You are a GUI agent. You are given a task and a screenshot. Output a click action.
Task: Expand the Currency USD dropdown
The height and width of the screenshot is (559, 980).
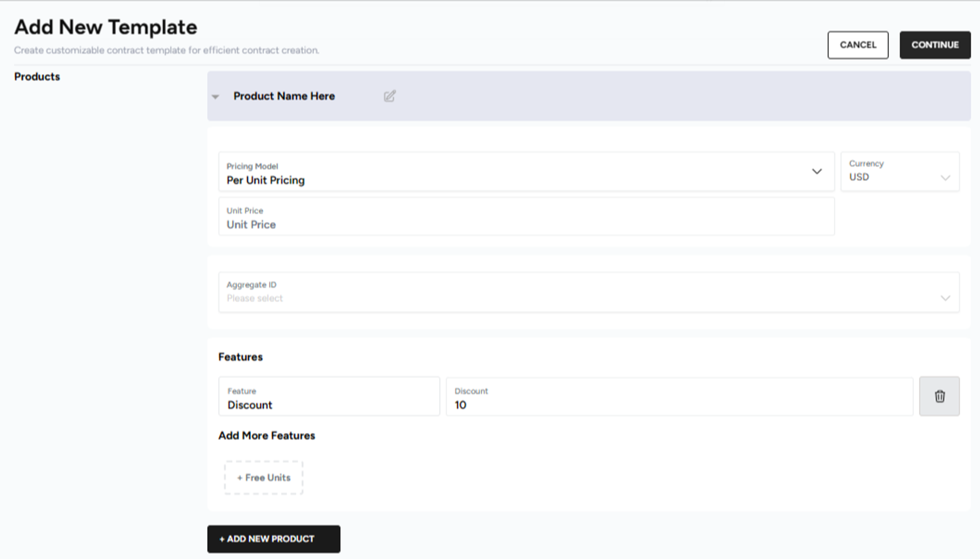click(900, 172)
